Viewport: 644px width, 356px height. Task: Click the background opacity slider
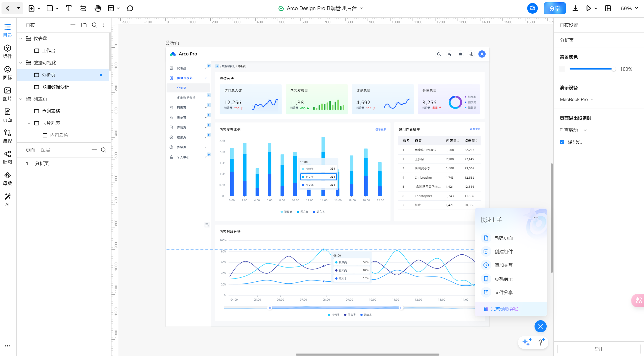pos(593,69)
